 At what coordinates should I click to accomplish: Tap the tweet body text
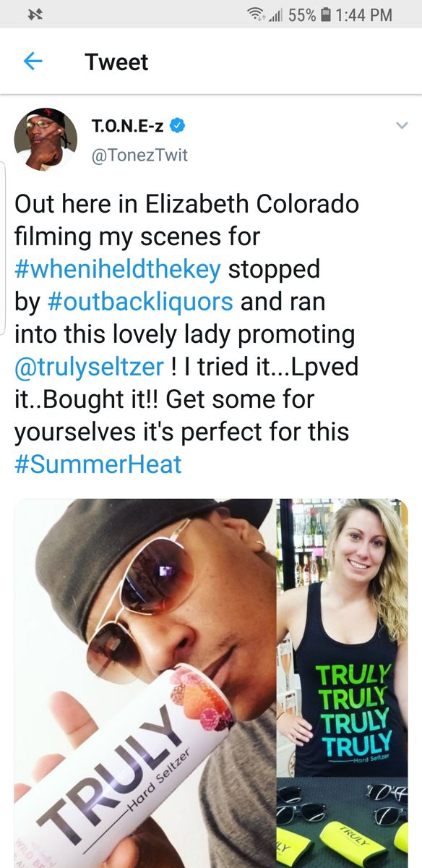coord(186,334)
